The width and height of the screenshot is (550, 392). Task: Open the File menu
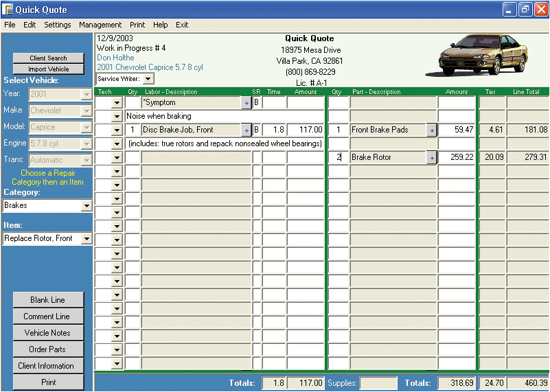tap(10, 25)
